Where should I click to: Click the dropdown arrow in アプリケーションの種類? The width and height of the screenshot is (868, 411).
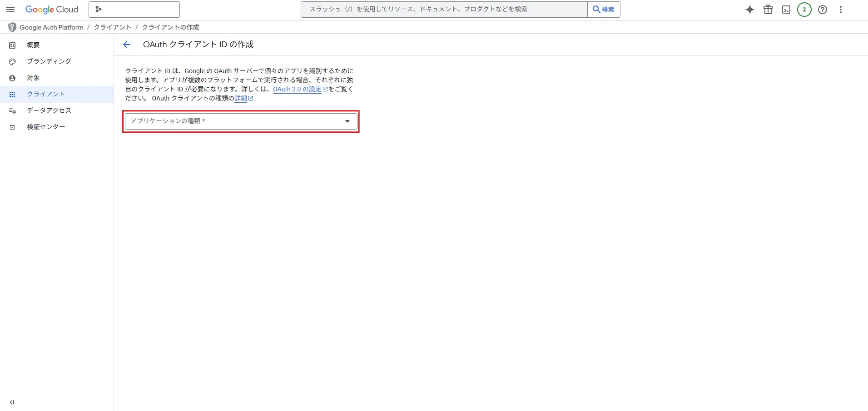point(347,121)
